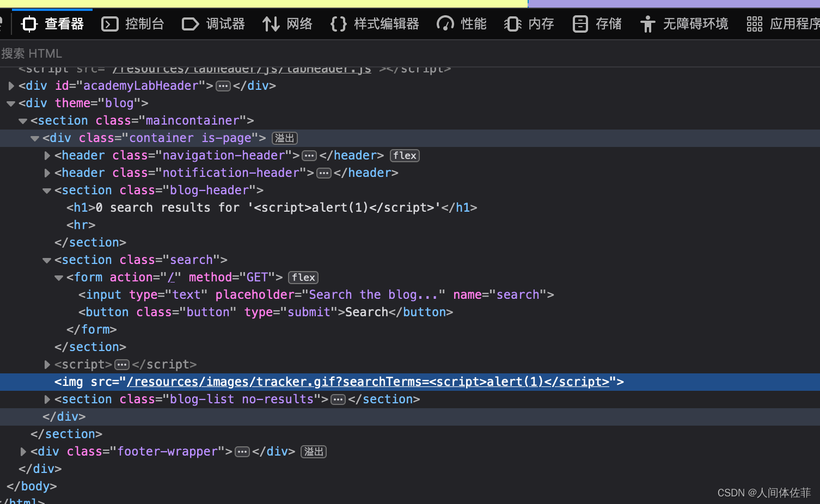Click the 搜索 HTML search field
Image resolution: width=820 pixels, height=504 pixels.
pos(410,53)
